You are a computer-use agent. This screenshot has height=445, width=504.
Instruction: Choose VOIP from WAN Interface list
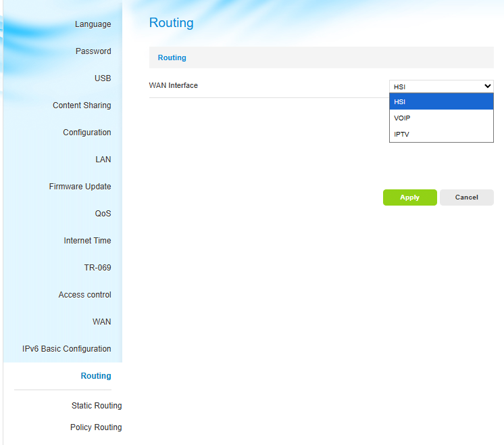[x=441, y=118]
